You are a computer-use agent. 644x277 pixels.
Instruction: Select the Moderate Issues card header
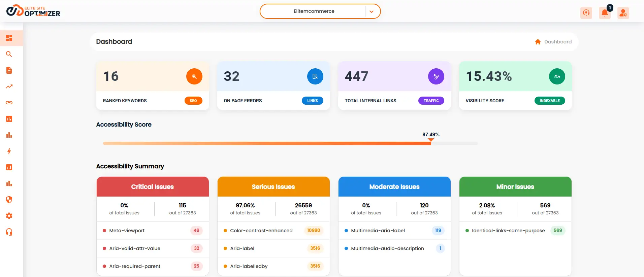(x=394, y=187)
